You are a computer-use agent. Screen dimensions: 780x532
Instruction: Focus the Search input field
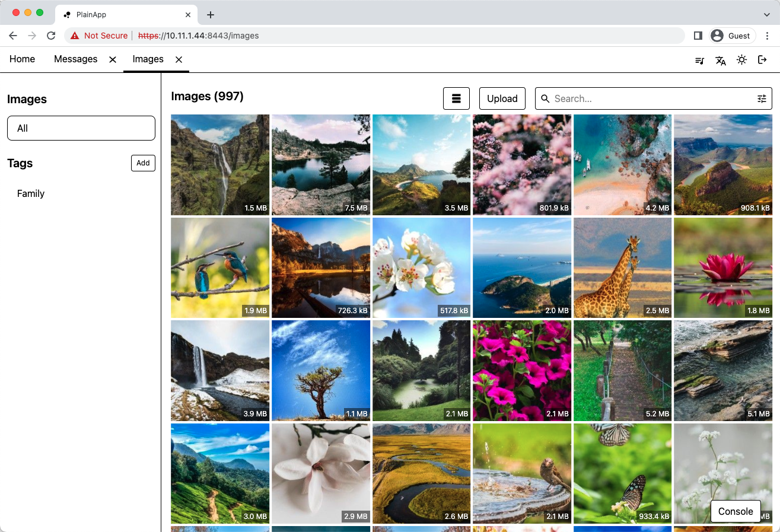(654, 98)
